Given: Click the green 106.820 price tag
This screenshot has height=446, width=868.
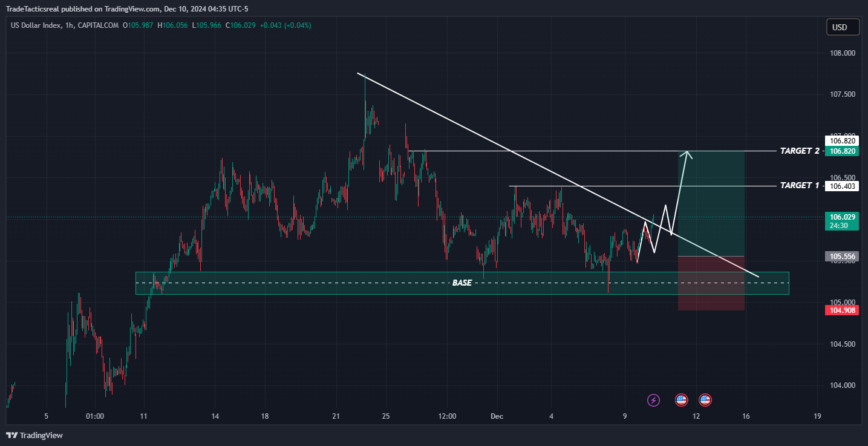Looking at the screenshot, I should 843,151.
